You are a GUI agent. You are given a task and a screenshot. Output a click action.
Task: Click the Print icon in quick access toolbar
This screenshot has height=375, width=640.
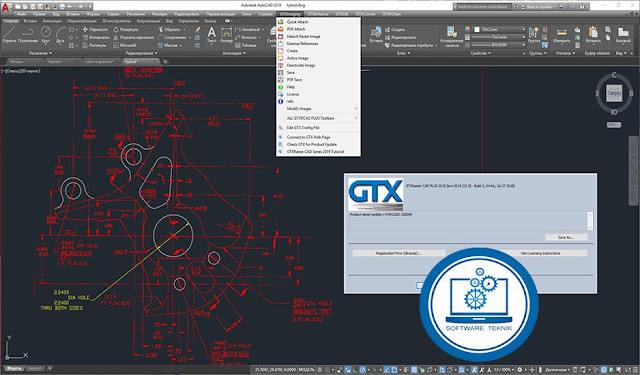click(62, 7)
